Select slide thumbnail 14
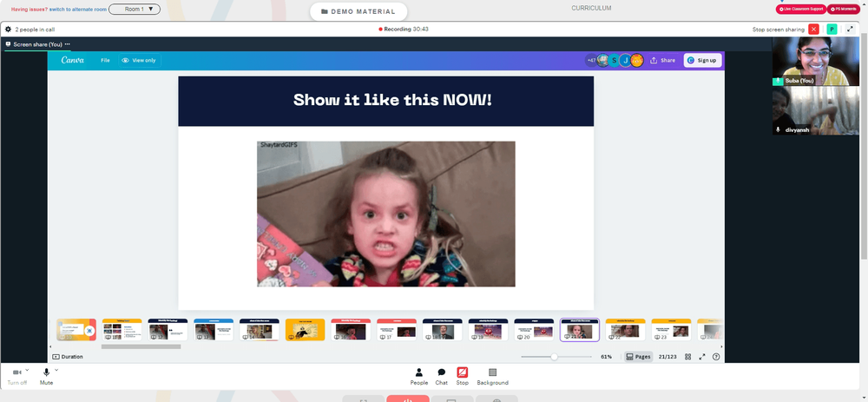The width and height of the screenshot is (868, 402). [260, 329]
